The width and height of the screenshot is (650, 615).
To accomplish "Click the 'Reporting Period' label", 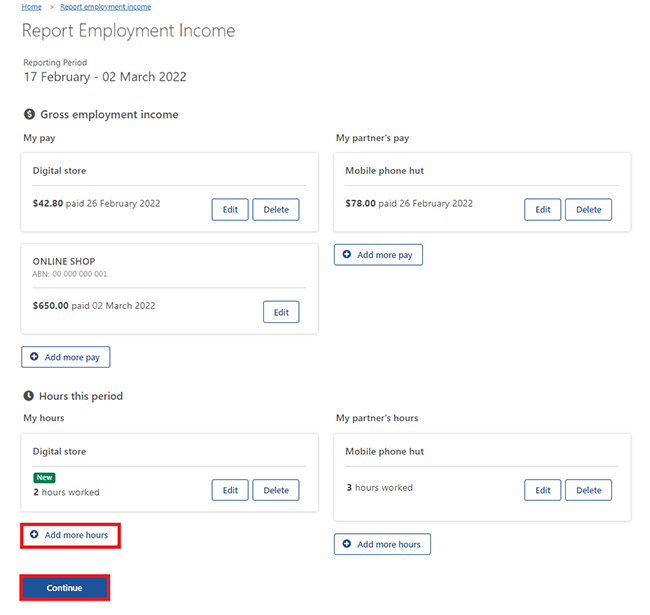I will coord(55,63).
